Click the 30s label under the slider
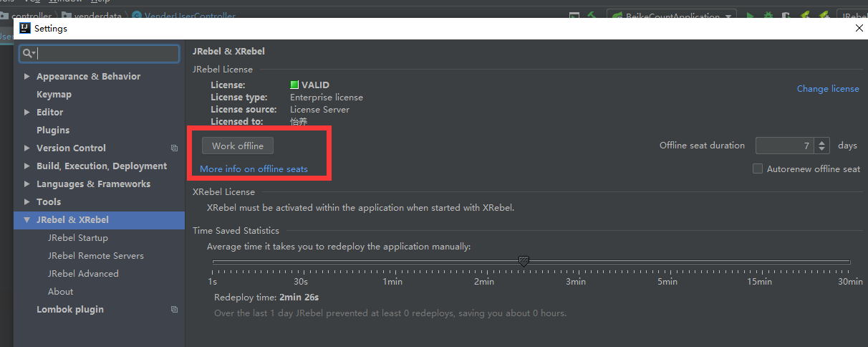The height and width of the screenshot is (347, 868). coord(301,282)
